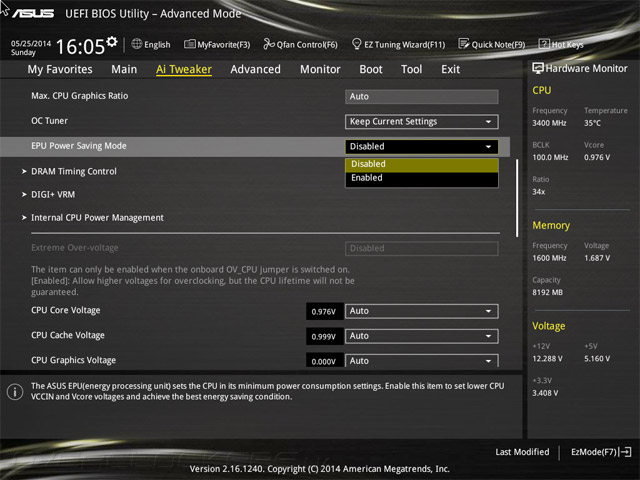Click the 0.976V CPU Core Voltage readout
This screenshot has height=480, width=640.
[324, 311]
